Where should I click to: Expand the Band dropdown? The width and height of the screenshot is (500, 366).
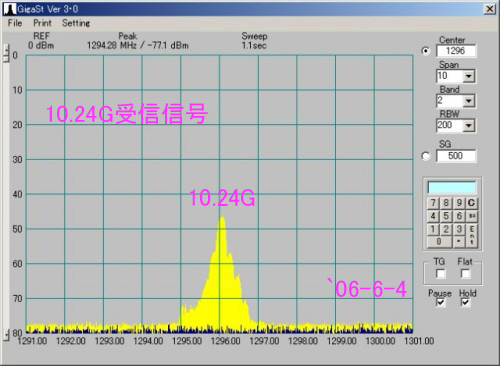pyautogui.click(x=469, y=101)
